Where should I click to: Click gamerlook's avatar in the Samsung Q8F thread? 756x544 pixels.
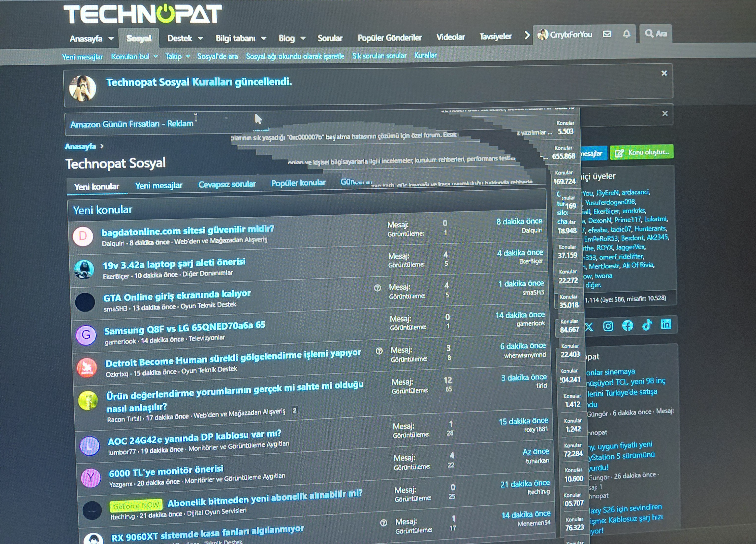86,335
